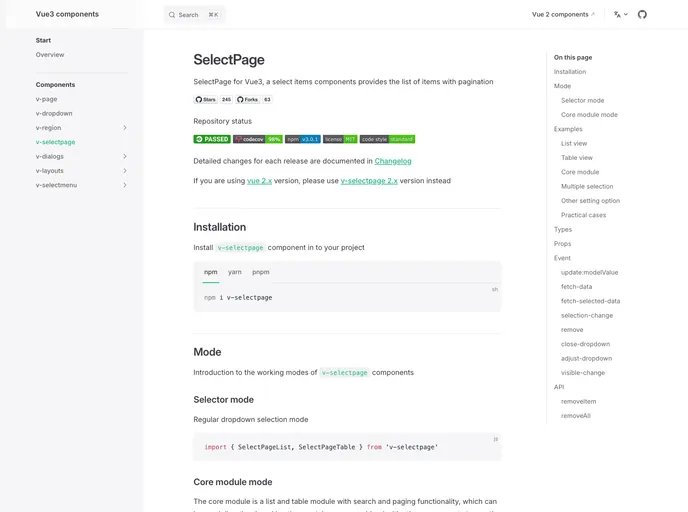The image size is (688, 512).
Task: Jump to visible-change in outline
Action: click(x=583, y=372)
